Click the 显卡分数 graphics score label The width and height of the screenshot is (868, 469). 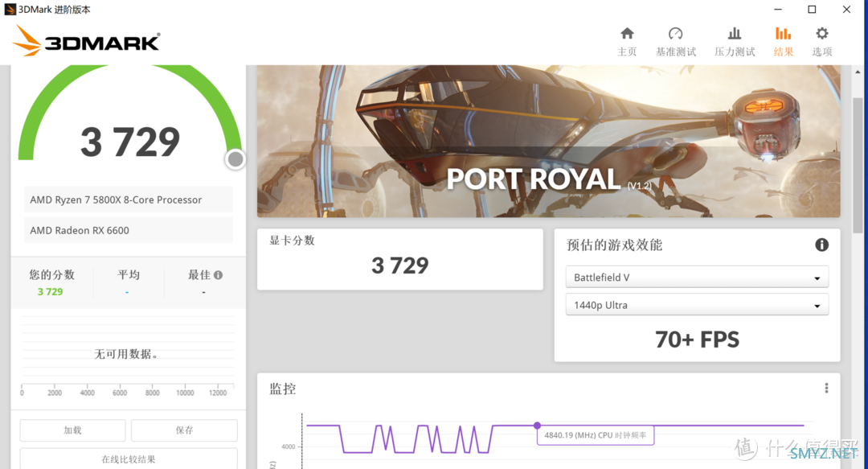click(292, 240)
